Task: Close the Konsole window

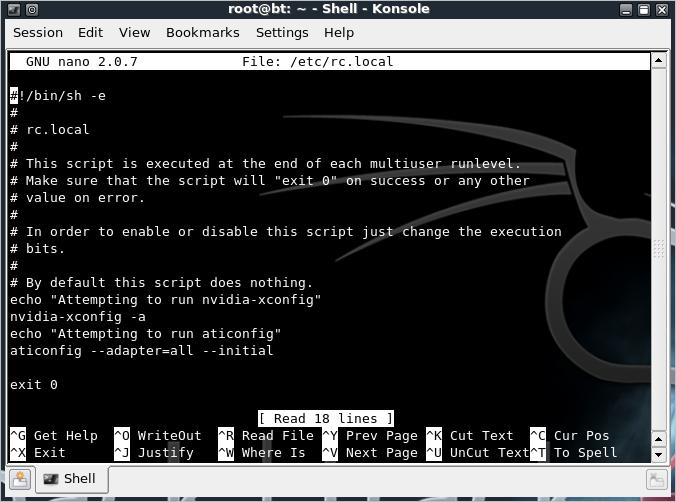Action: tap(662, 9)
